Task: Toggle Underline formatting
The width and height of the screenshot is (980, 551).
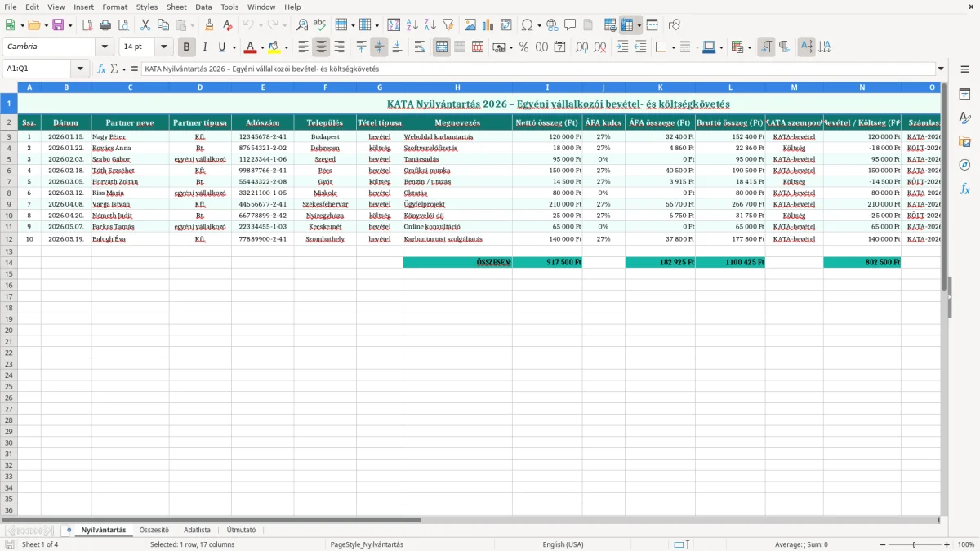Action: 221,47
